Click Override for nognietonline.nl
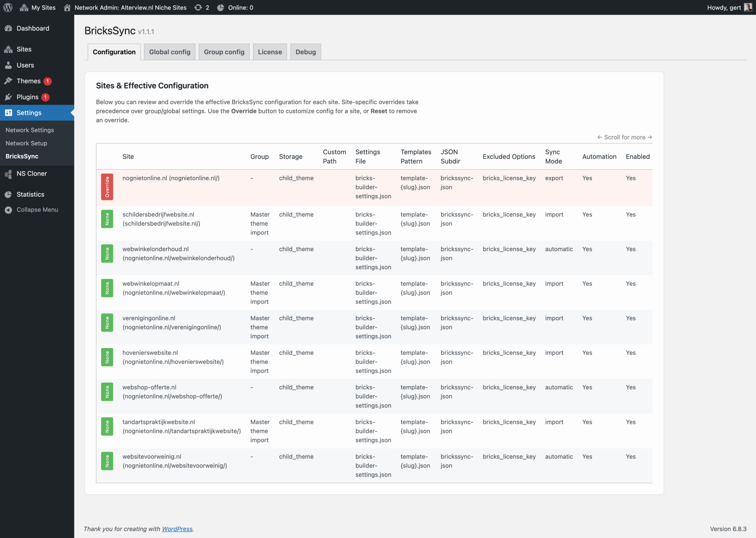Image resolution: width=756 pixels, height=538 pixels. (107, 187)
